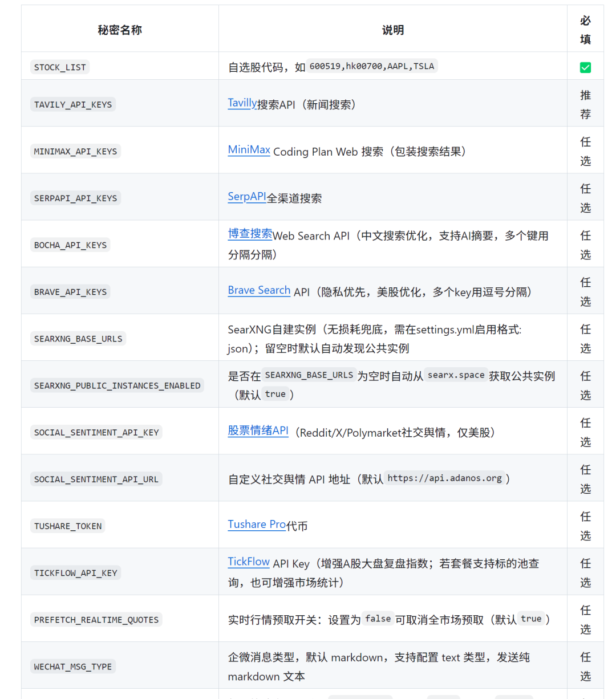
Task: Open the Brave Search link
Action: pos(259,290)
